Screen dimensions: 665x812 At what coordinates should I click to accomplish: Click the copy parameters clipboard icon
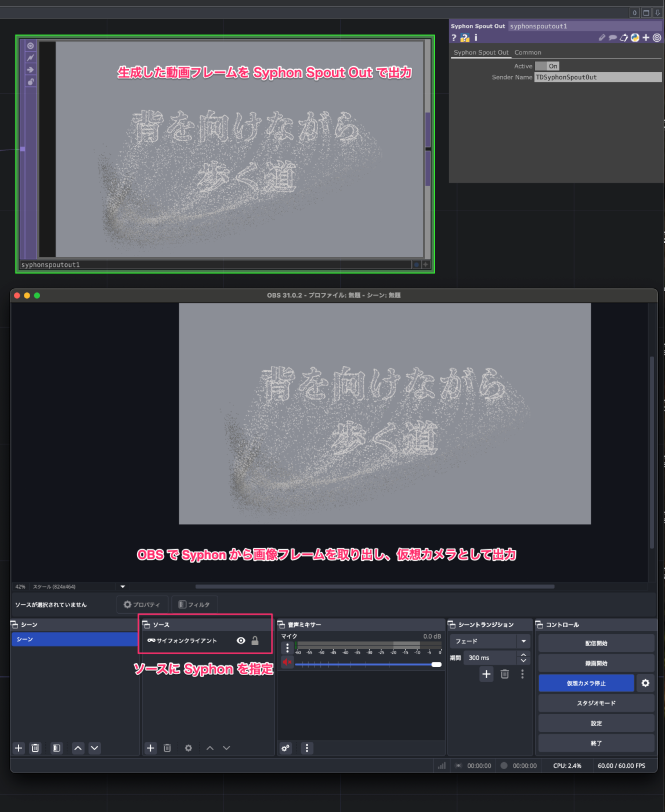click(624, 38)
